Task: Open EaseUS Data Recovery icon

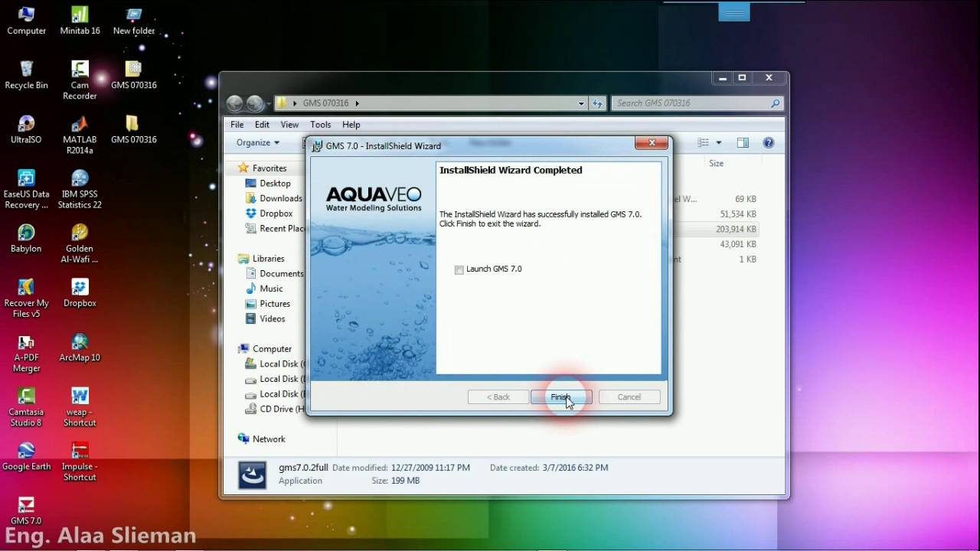Action: point(26,188)
